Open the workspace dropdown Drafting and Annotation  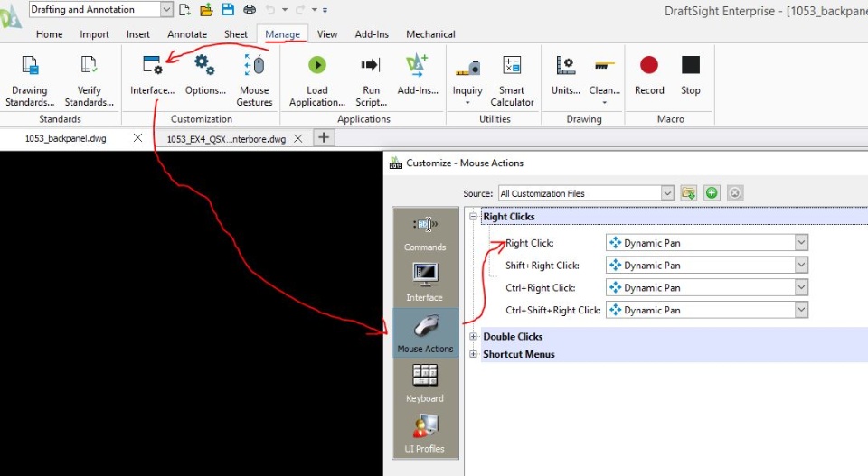point(100,9)
